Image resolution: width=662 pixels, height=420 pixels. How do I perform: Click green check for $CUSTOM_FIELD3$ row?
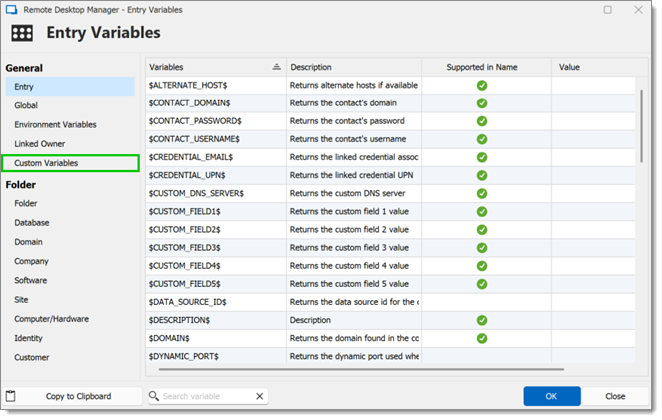482,248
